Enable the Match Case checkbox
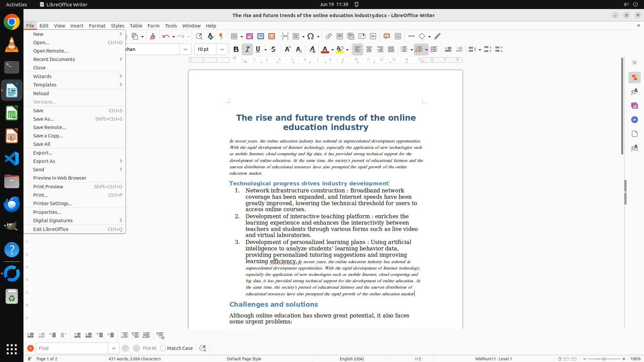Image resolution: width=644 pixels, height=362 pixels. click(x=163, y=348)
